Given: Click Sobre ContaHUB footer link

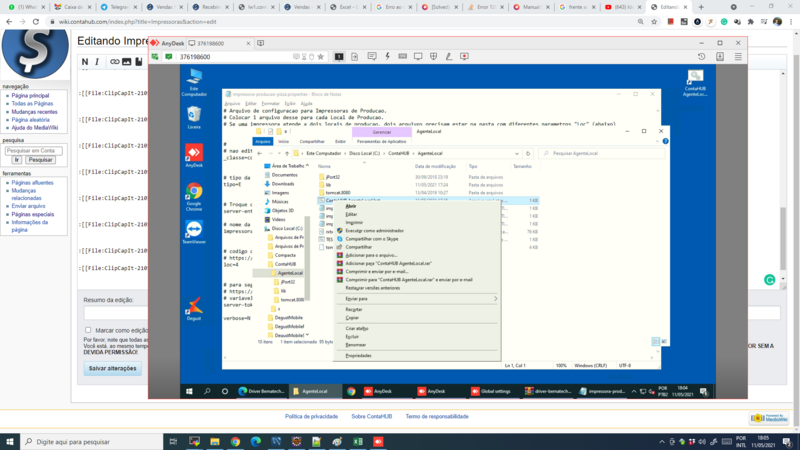Looking at the screenshot, I should (371, 417).
